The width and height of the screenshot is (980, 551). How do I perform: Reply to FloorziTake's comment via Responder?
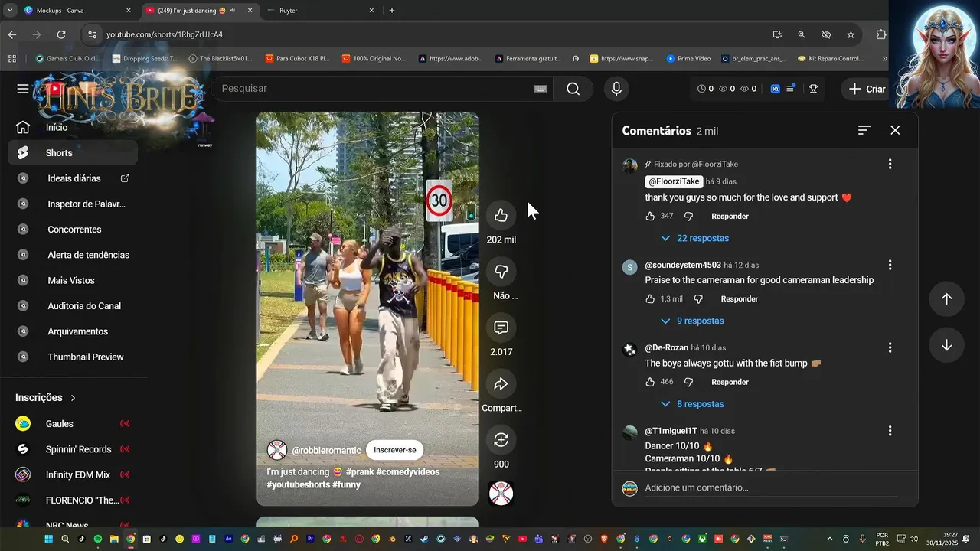730,217
